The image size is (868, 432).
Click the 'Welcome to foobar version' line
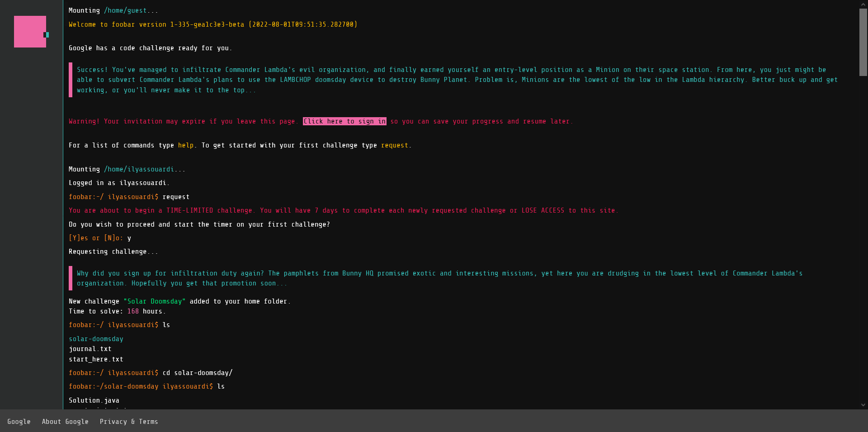213,24
